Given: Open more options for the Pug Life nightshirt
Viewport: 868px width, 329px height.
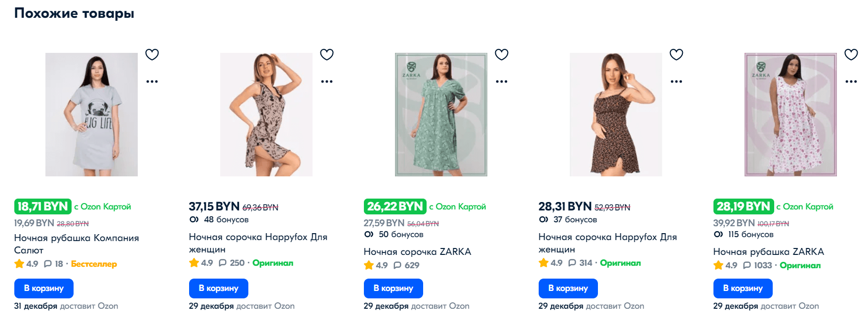Looking at the screenshot, I should [152, 82].
